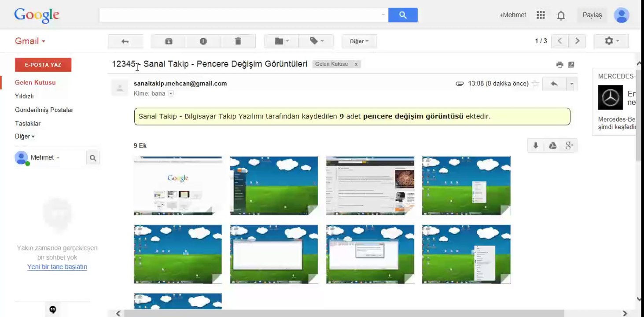Screen dimensions: 644x317
Task: Open the Google homepage screenshot thumbnail
Action: pos(178,186)
